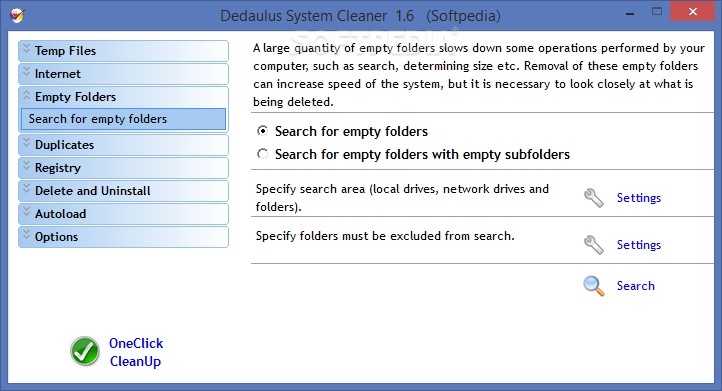722x391 pixels.
Task: Open the Temp Files category
Action: point(123,51)
